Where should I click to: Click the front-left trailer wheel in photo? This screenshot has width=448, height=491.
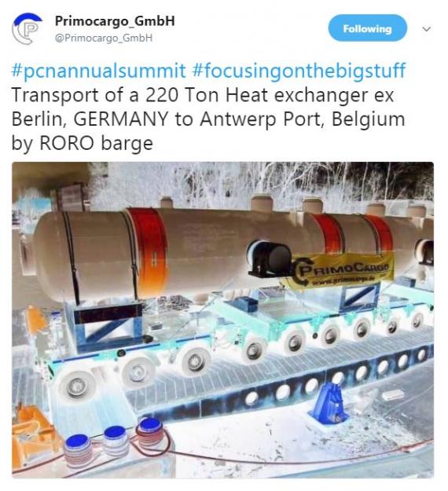pos(76,384)
